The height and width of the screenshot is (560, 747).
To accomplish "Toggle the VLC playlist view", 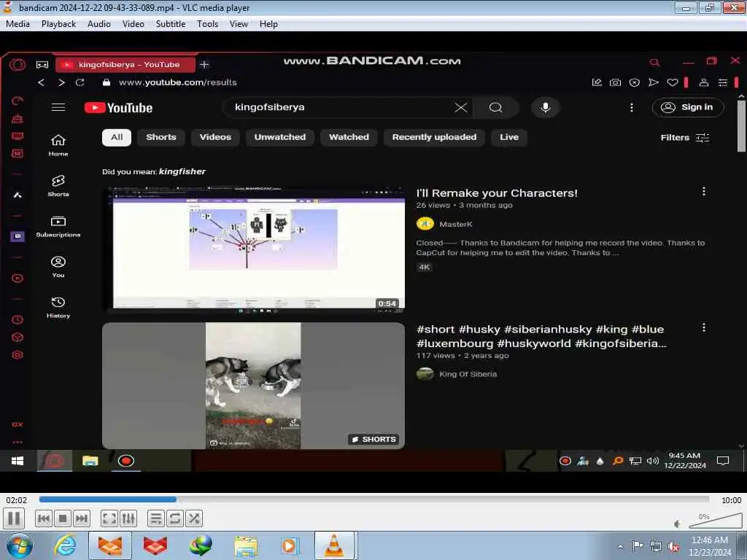I will click(156, 518).
